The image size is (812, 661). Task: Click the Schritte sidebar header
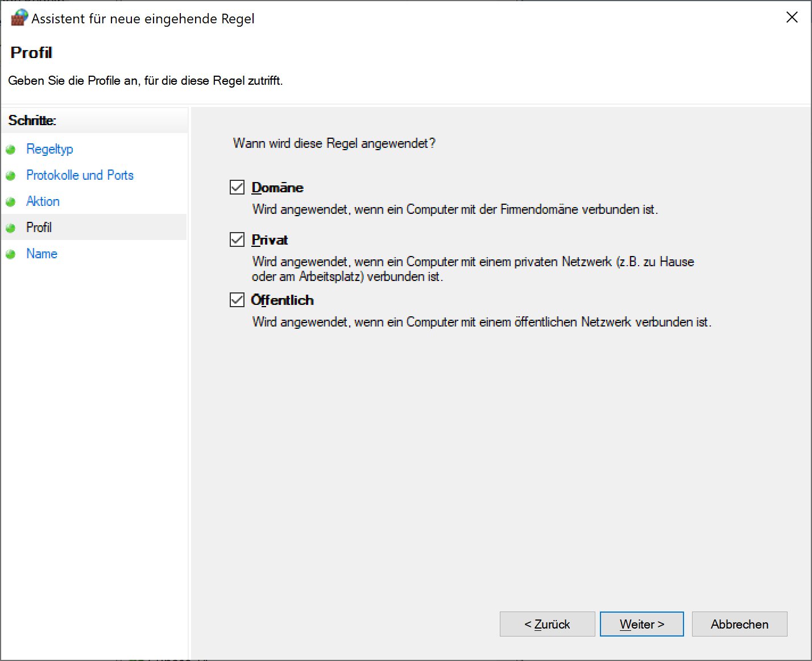point(32,121)
